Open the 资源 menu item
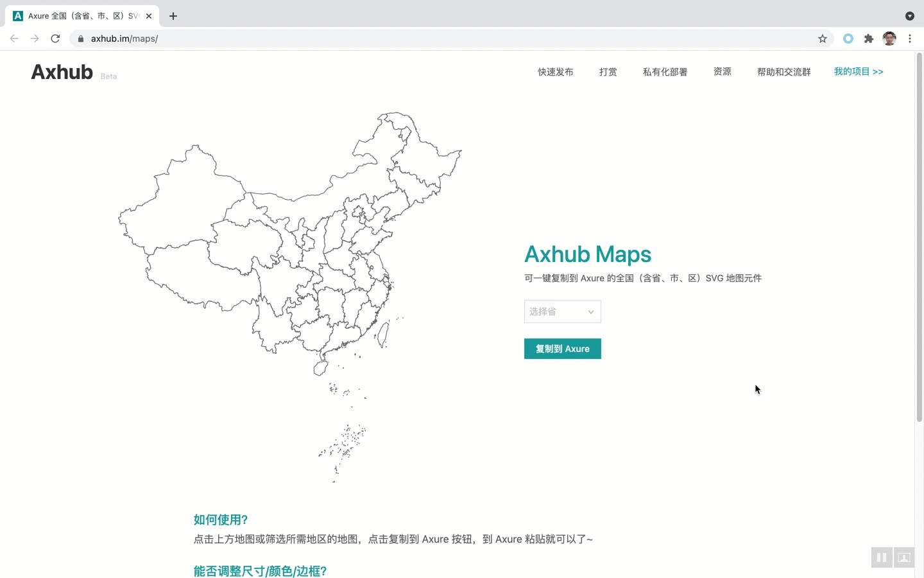The height and width of the screenshot is (578, 924). click(x=723, y=71)
